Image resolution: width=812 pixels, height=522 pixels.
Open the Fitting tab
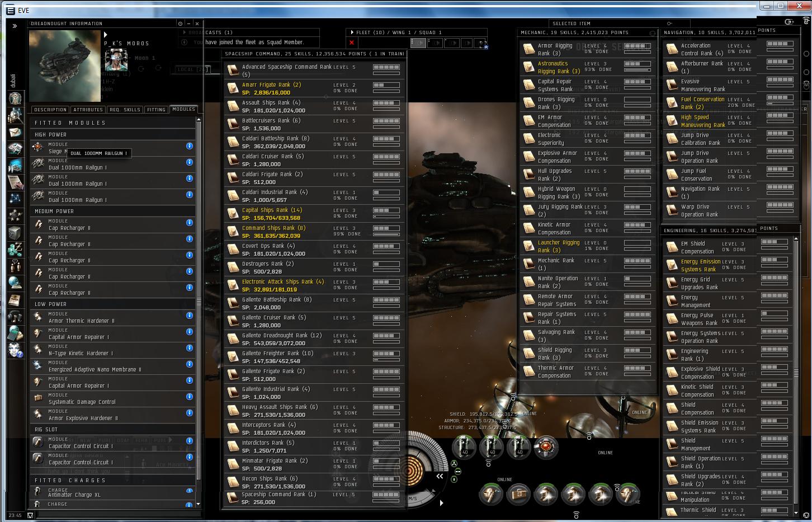(x=157, y=110)
